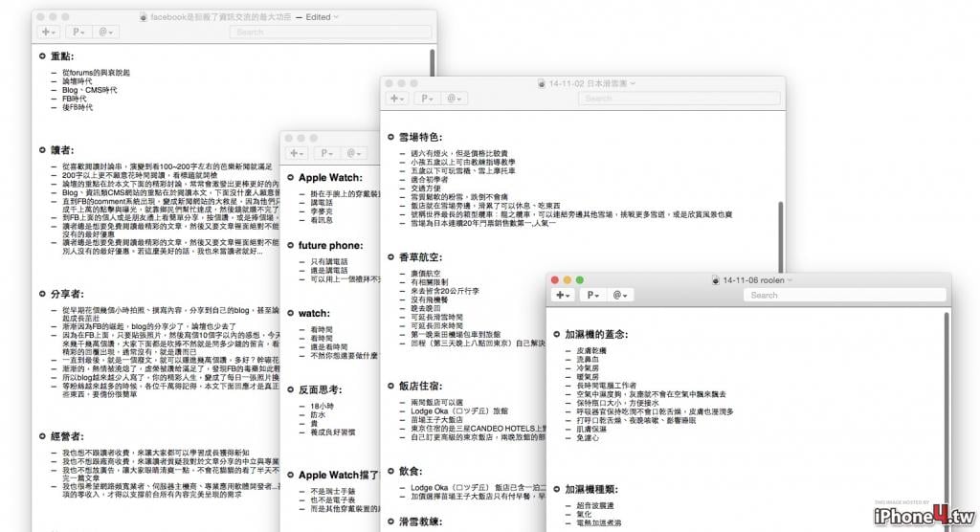Screen dimensions: 980x532
Task: Select 沒有飛機餐 item under 香草航空
Action: click(430, 300)
